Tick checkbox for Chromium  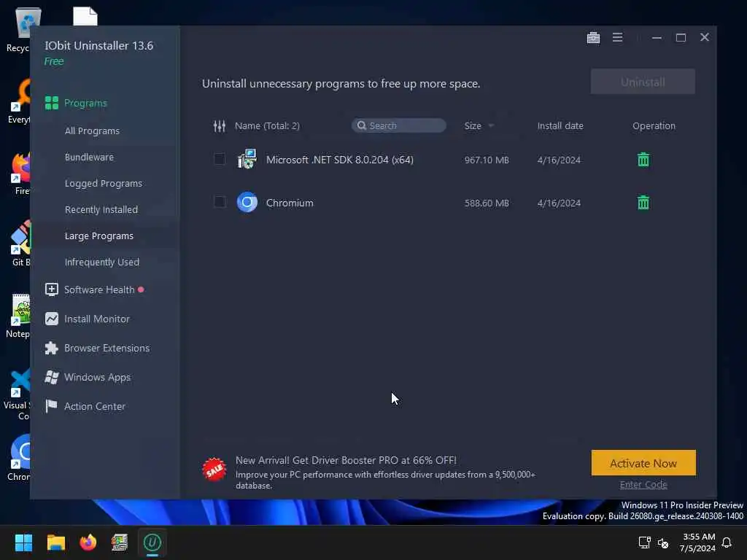pos(219,202)
